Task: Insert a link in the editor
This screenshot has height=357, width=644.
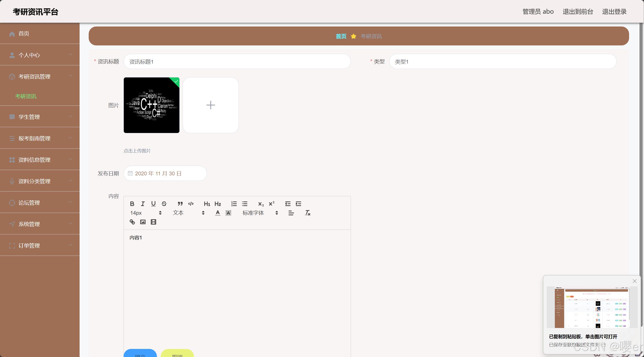Action: pyautogui.click(x=132, y=222)
